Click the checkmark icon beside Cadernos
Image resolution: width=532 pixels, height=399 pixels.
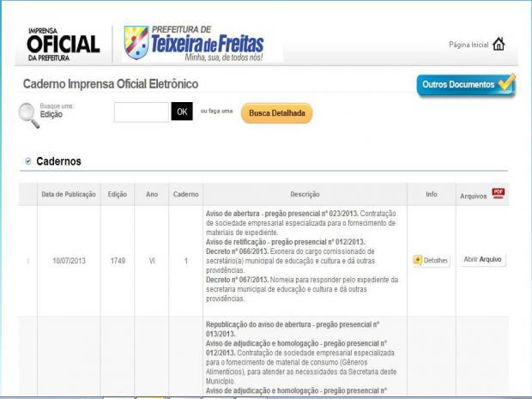(x=28, y=161)
